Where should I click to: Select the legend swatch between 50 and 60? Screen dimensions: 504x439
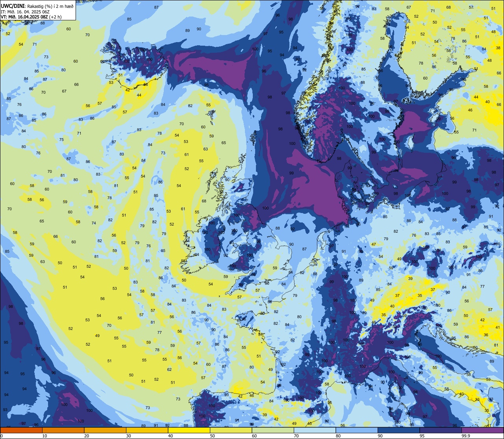tap(231, 430)
